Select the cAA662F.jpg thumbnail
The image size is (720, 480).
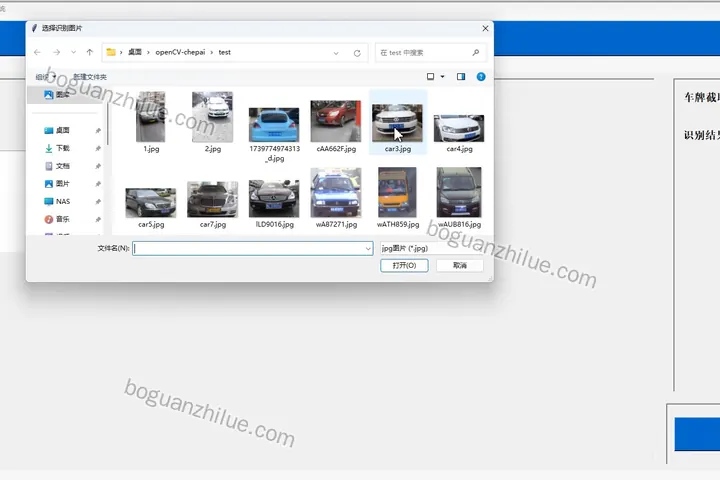click(336, 121)
